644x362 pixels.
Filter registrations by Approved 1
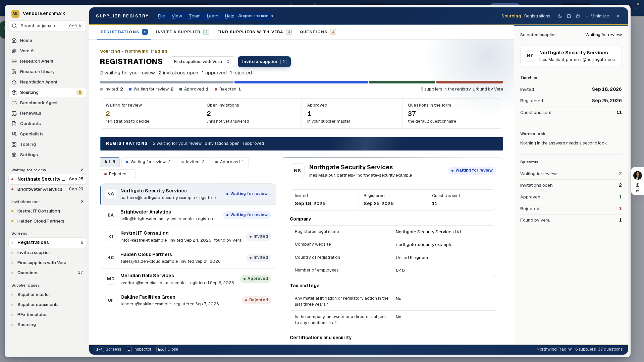pos(230,162)
